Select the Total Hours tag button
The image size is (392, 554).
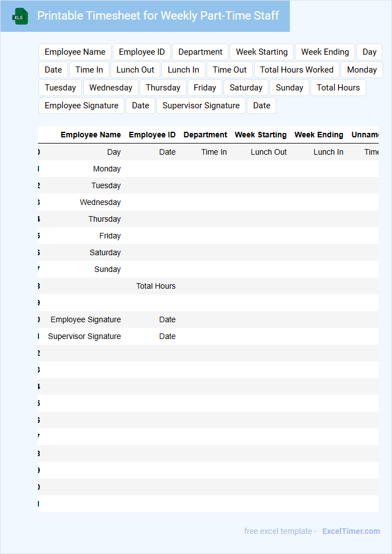338,88
